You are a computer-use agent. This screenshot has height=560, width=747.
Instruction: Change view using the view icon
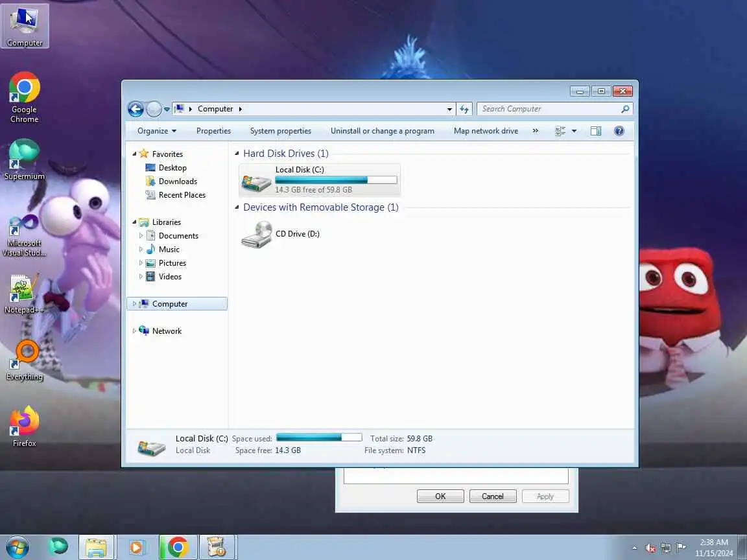[x=560, y=131]
